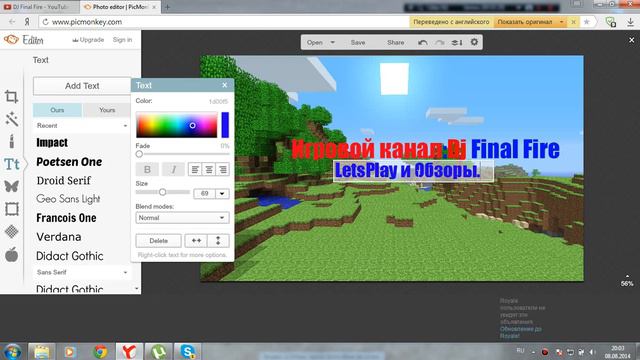The image size is (640, 360).
Task: Open the editor settings gear
Action: point(474,42)
